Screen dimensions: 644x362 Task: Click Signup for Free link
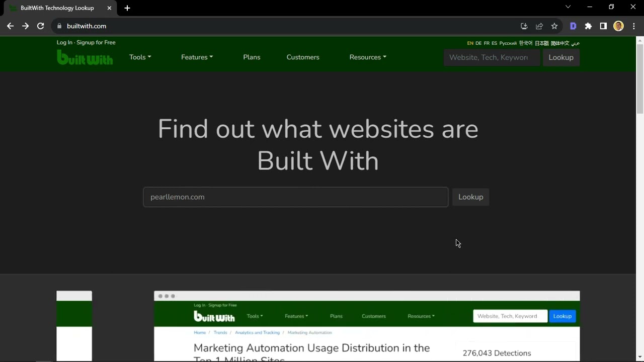(x=96, y=43)
